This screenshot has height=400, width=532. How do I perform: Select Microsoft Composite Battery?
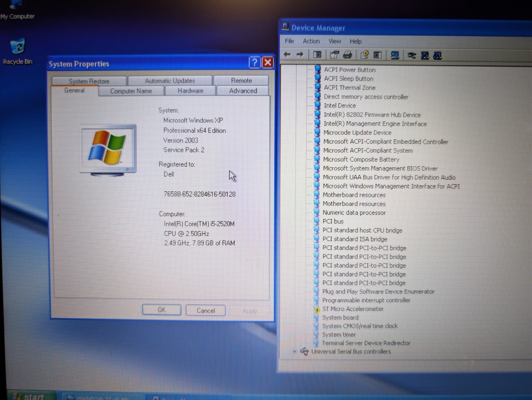pyautogui.click(x=361, y=159)
